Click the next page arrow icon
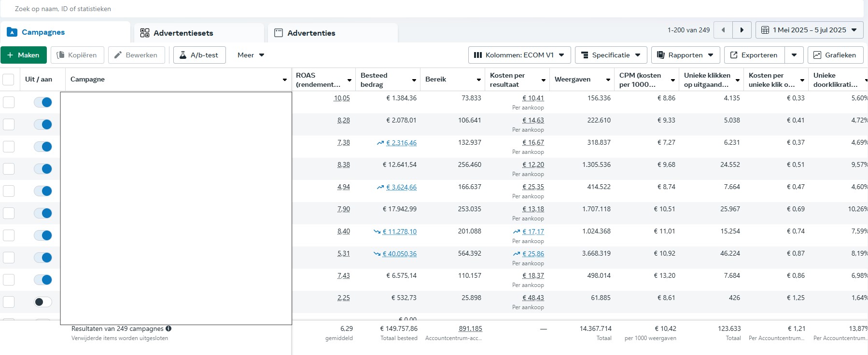The image size is (868, 355). [x=742, y=30]
